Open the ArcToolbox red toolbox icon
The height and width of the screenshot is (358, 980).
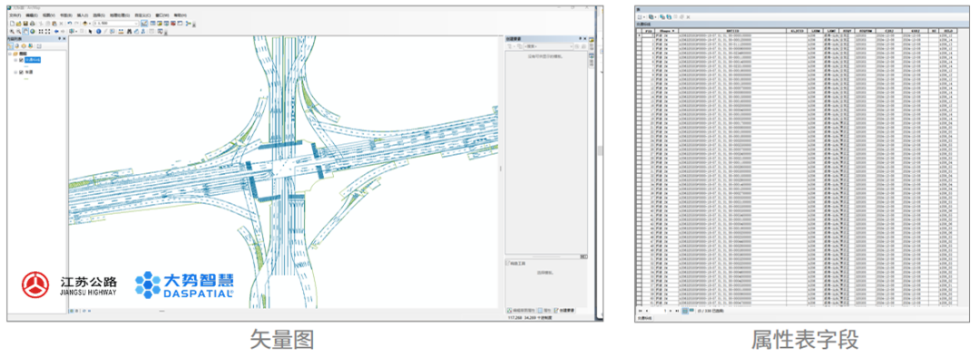tap(172, 24)
